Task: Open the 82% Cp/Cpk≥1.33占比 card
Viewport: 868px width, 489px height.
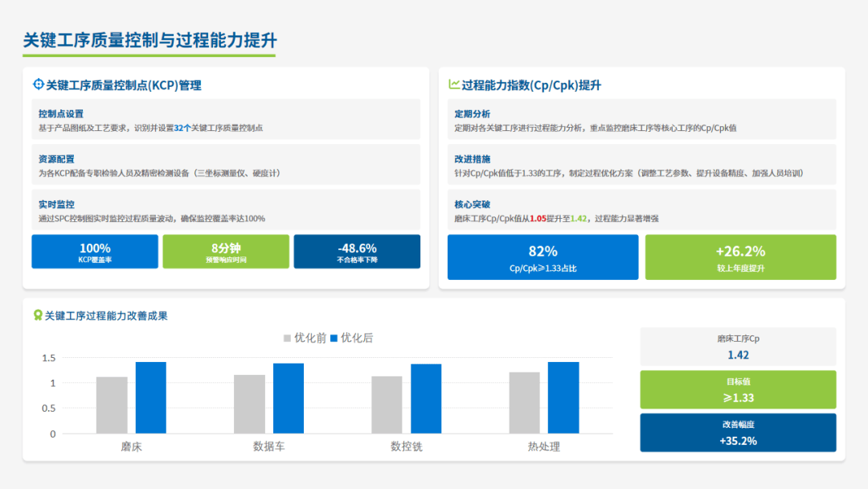Action: tap(542, 257)
